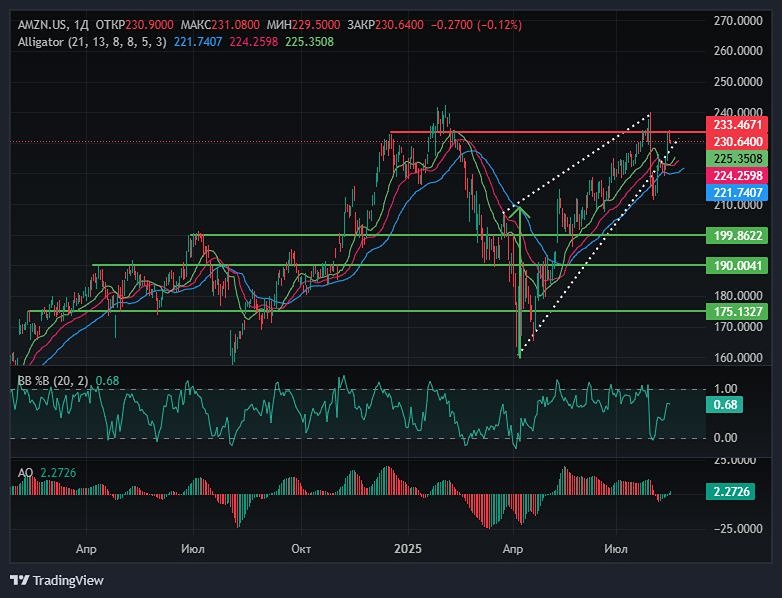The height and width of the screenshot is (598, 782).
Task: Click the −25.0000 label in AO pane
Action: (736, 529)
